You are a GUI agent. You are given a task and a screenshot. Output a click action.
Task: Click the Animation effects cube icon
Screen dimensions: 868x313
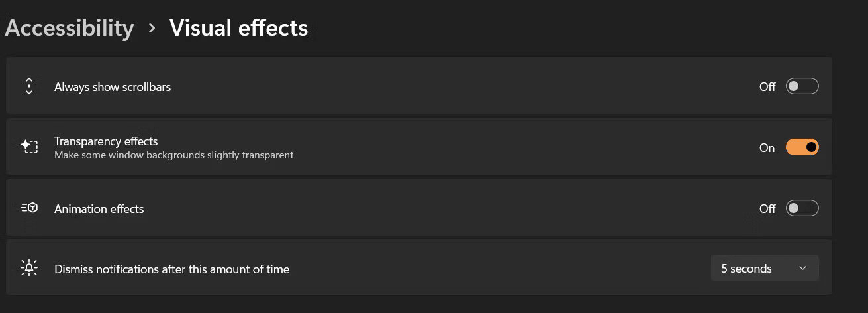coord(29,208)
